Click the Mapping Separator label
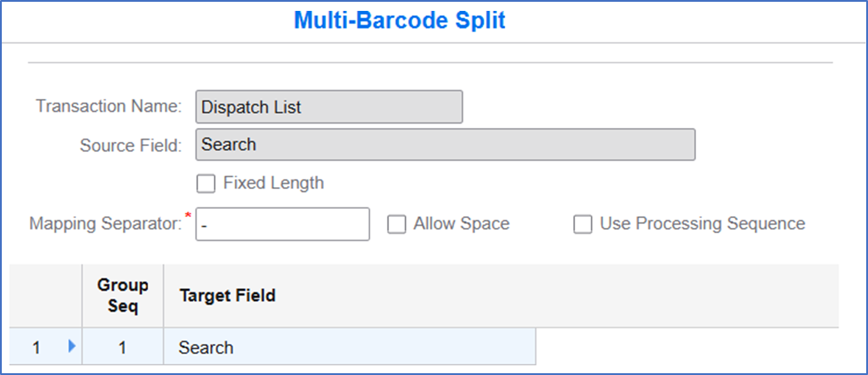 [104, 224]
